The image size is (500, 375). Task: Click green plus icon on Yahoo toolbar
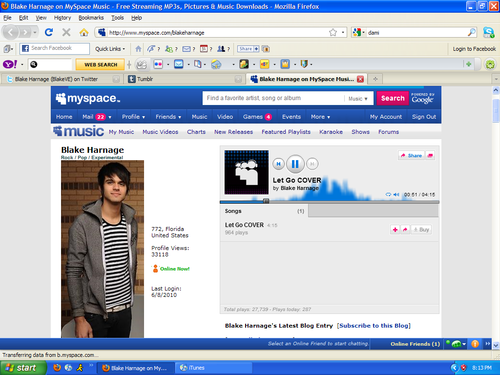click(469, 64)
